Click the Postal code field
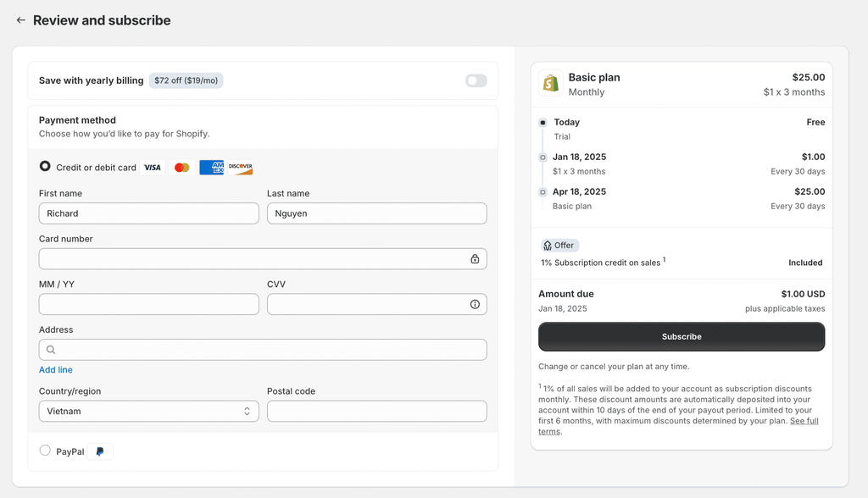The image size is (868, 498). coord(377,411)
